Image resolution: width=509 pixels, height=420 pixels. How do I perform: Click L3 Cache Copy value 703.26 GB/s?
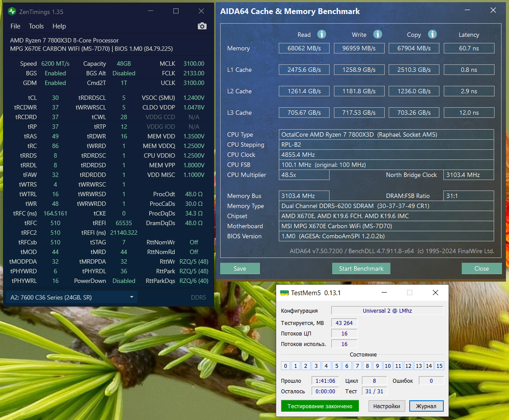pos(414,113)
